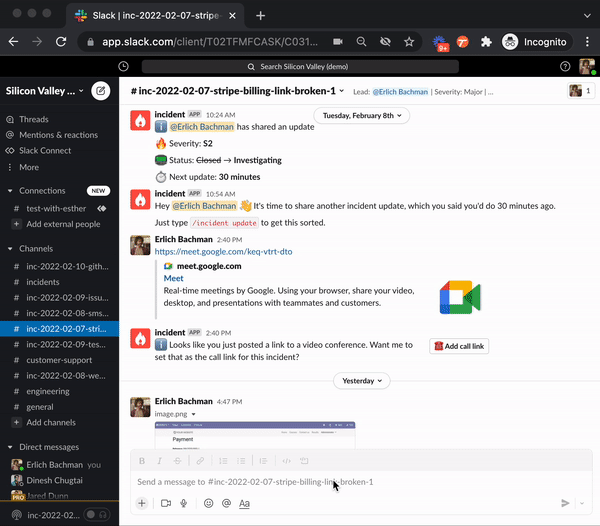Click the Search Silicon Valley search bar
This screenshot has height=526, width=600.
pyautogui.click(x=300, y=67)
